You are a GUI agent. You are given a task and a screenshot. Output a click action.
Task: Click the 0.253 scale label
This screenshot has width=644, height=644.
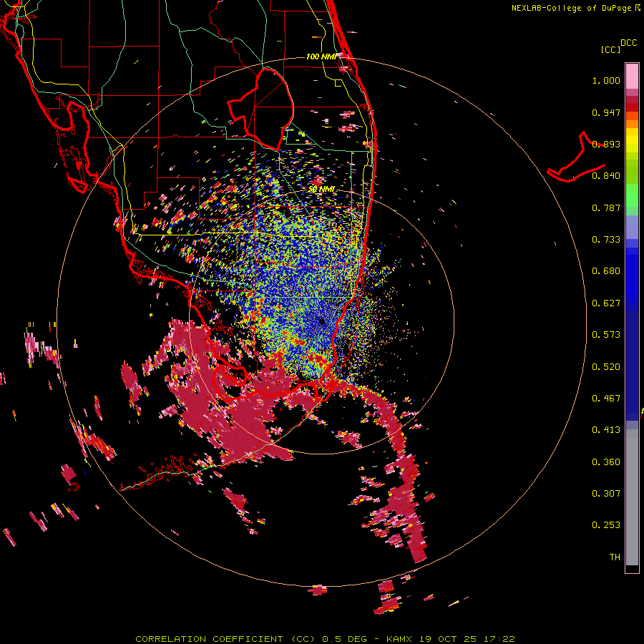[606, 525]
